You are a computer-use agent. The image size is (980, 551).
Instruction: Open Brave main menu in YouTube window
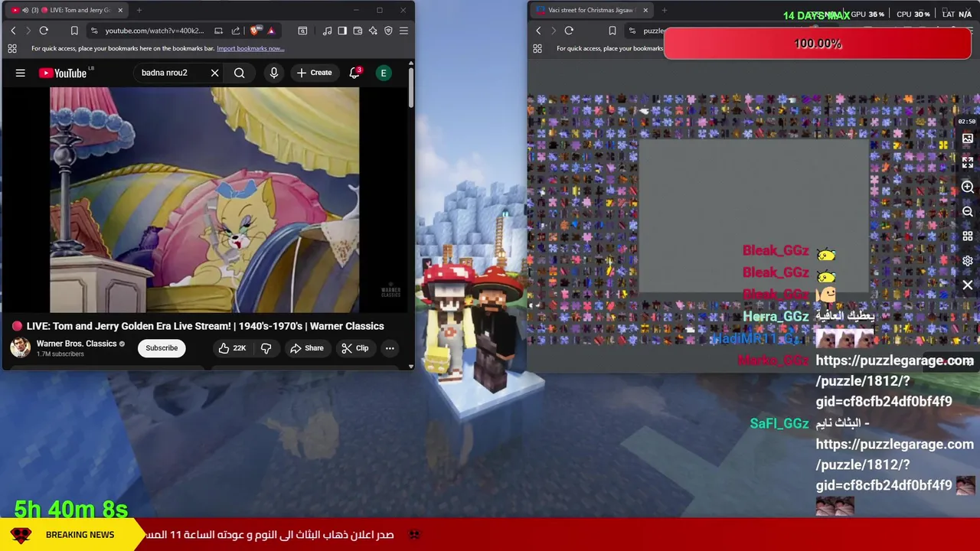[403, 31]
